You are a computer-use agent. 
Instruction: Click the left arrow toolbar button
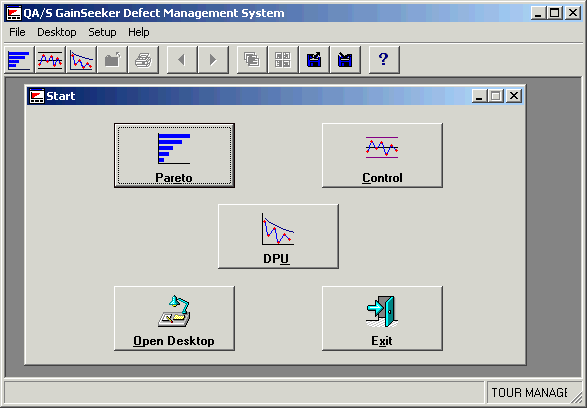tap(182, 60)
